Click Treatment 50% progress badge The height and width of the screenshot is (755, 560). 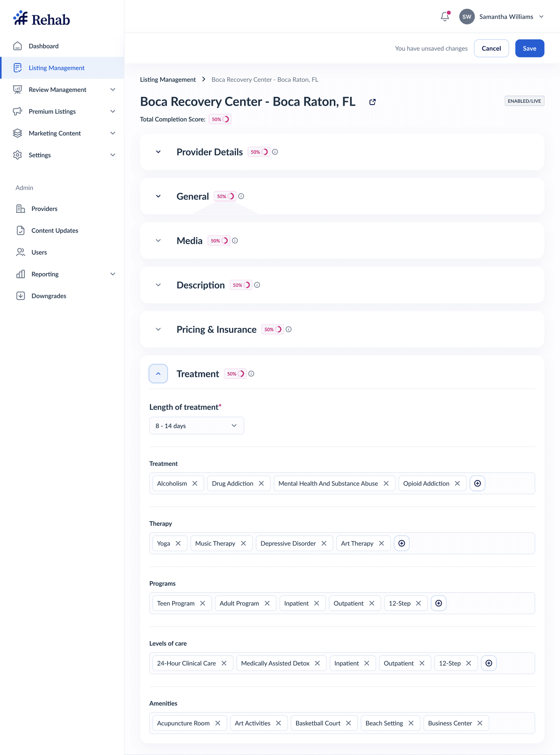point(235,374)
